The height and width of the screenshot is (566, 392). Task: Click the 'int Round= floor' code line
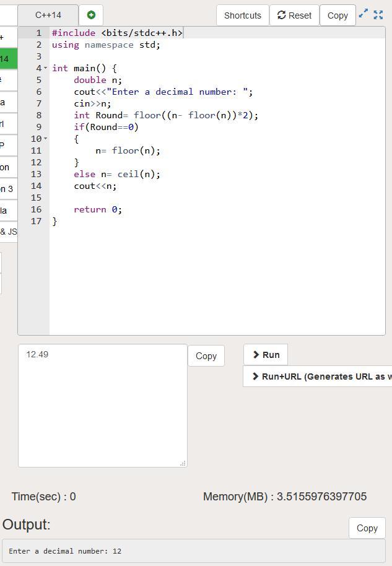[166, 116]
